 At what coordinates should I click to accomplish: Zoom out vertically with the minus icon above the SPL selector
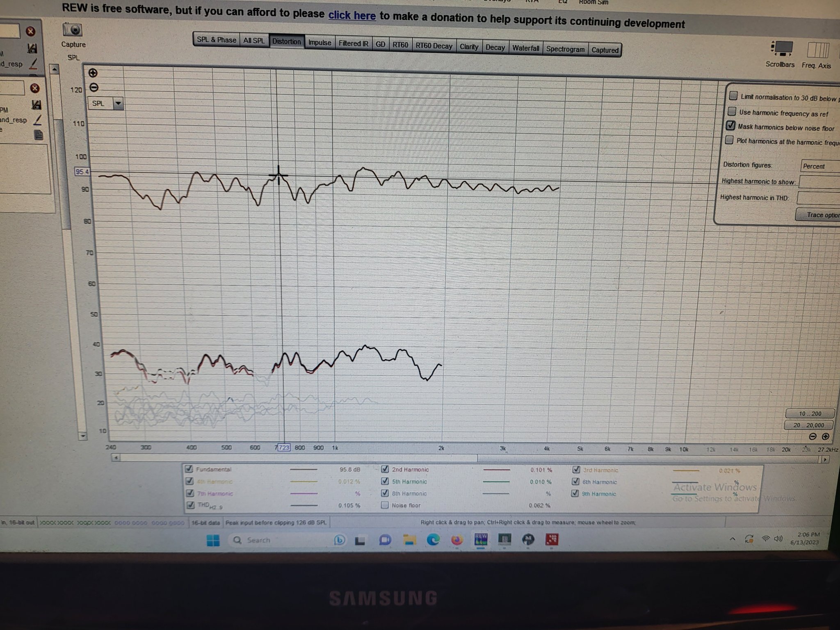click(x=94, y=87)
